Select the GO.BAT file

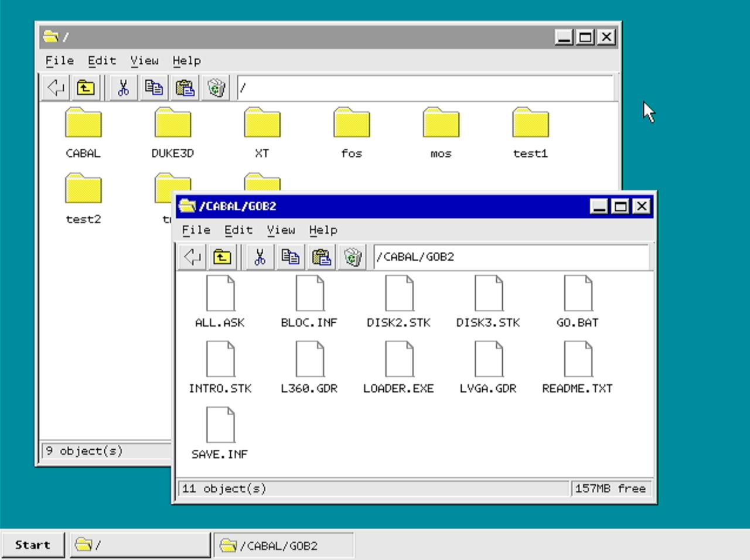tap(578, 302)
